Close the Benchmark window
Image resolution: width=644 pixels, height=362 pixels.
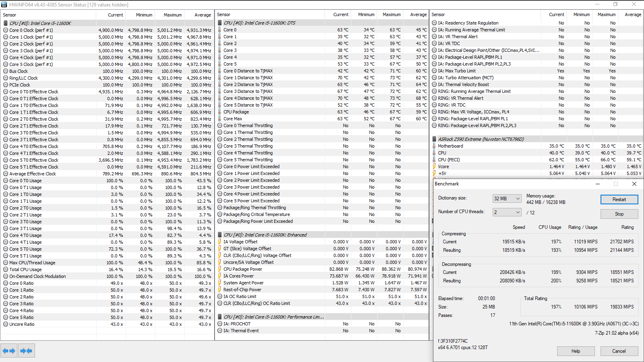634,184
